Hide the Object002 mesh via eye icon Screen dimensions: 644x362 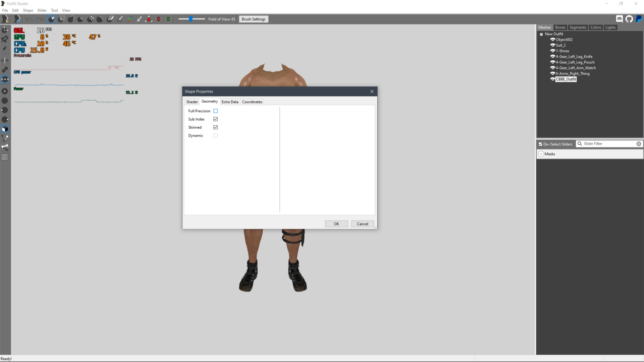pos(552,40)
